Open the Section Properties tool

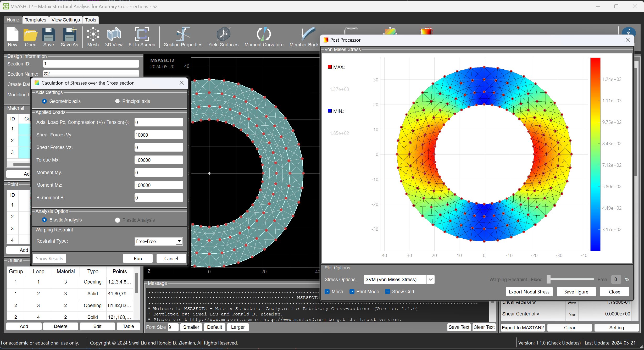pos(183,37)
